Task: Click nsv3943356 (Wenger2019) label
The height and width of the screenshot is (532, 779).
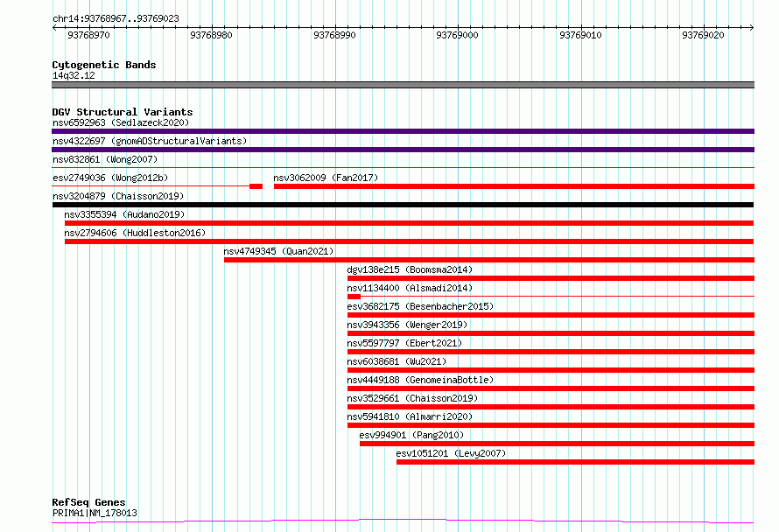Action: pos(407,325)
